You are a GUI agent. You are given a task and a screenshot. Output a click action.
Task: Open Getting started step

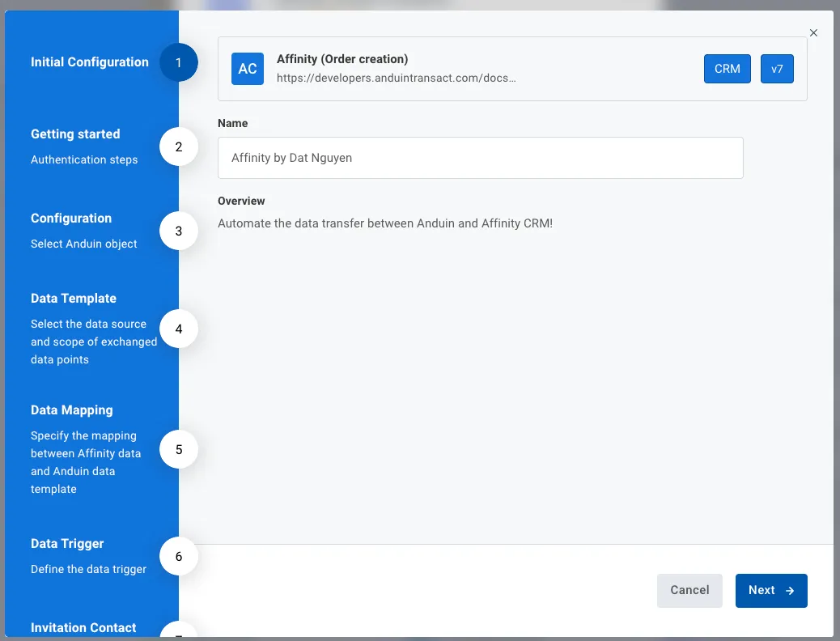(75, 134)
